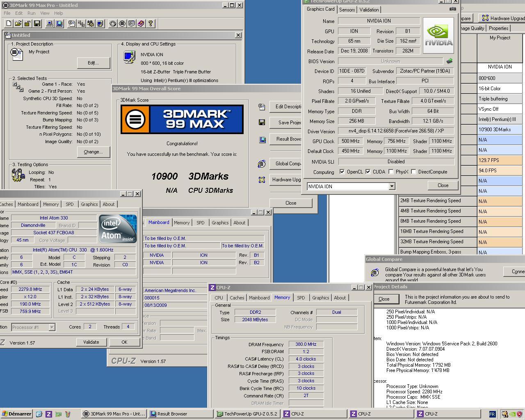
Task: Select the SPD tab in CPU-Z Memory window
Action: (x=301, y=298)
